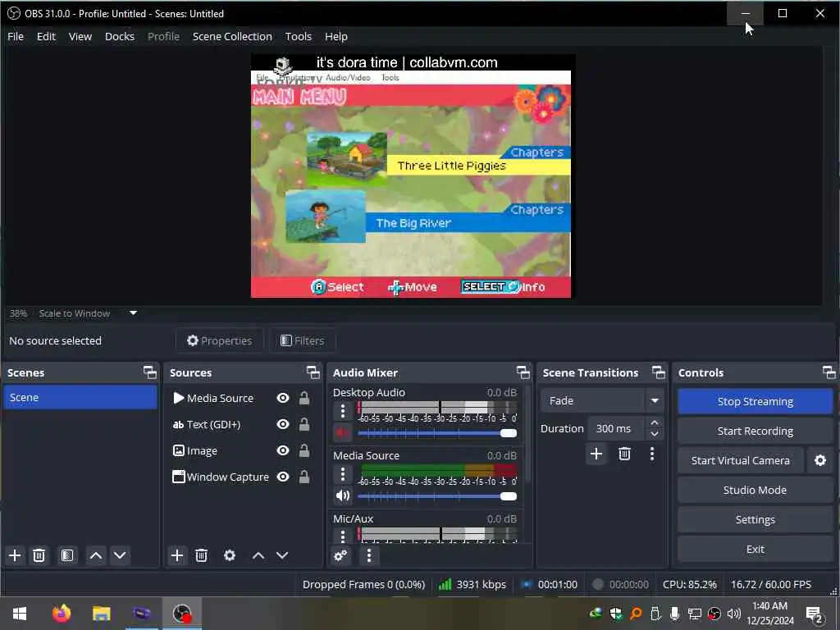Open transition properties three-dot menu
The image size is (840, 630).
pos(652,454)
